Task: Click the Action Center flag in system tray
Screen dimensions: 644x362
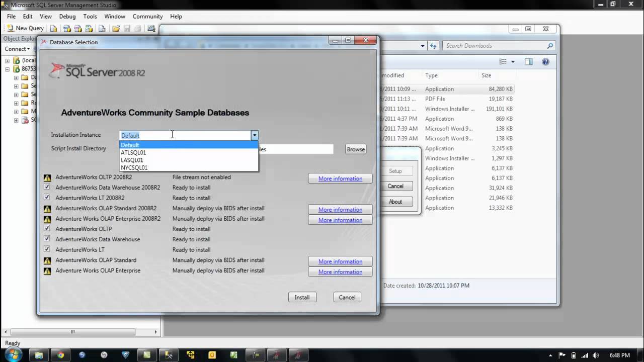Action: point(562,355)
